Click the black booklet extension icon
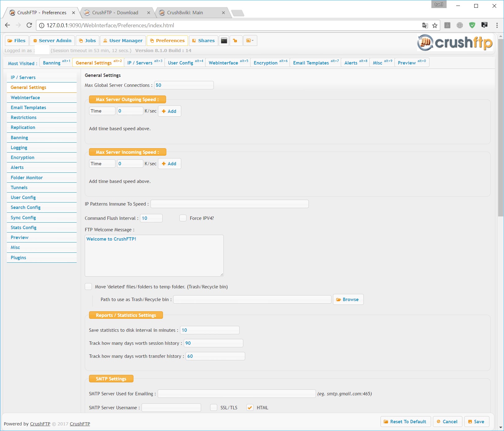504x431 pixels. [484, 25]
